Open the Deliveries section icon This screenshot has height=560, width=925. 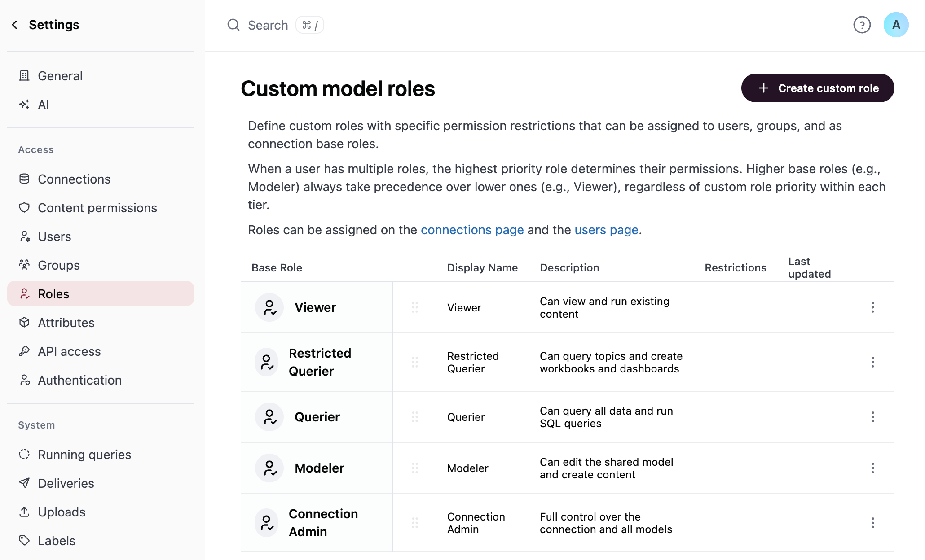(25, 483)
